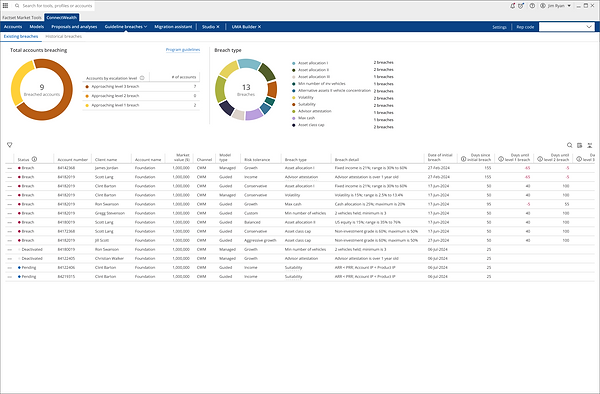Select the Historical breaches subtab
Image resolution: width=600 pixels, height=394 pixels.
coord(64,36)
